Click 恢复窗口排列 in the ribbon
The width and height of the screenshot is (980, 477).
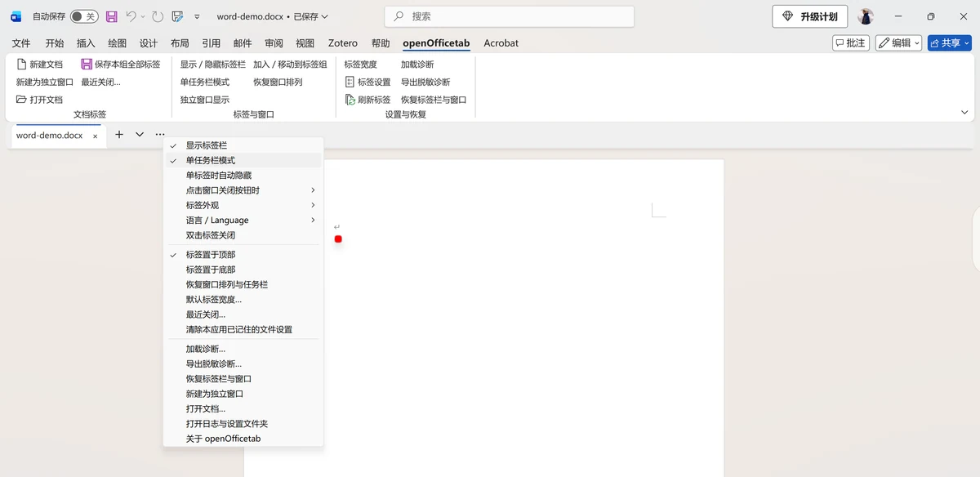pos(278,82)
